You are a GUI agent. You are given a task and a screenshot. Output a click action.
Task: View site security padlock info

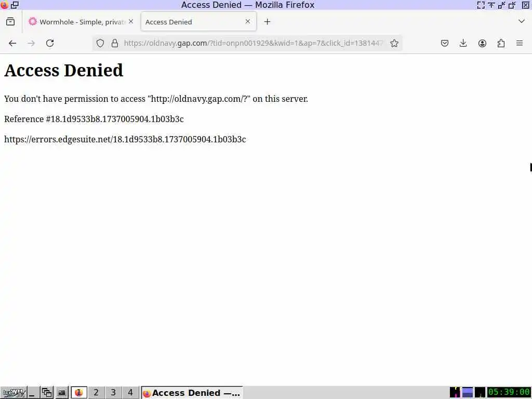click(x=115, y=43)
